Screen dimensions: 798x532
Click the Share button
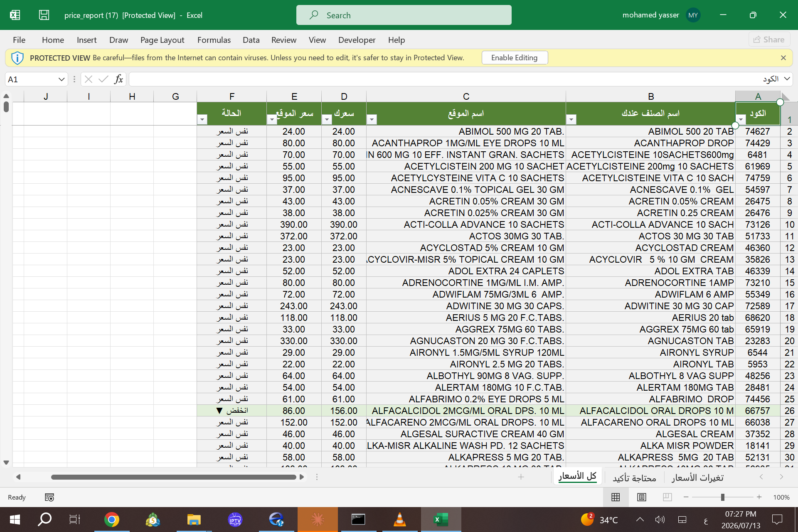769,39
